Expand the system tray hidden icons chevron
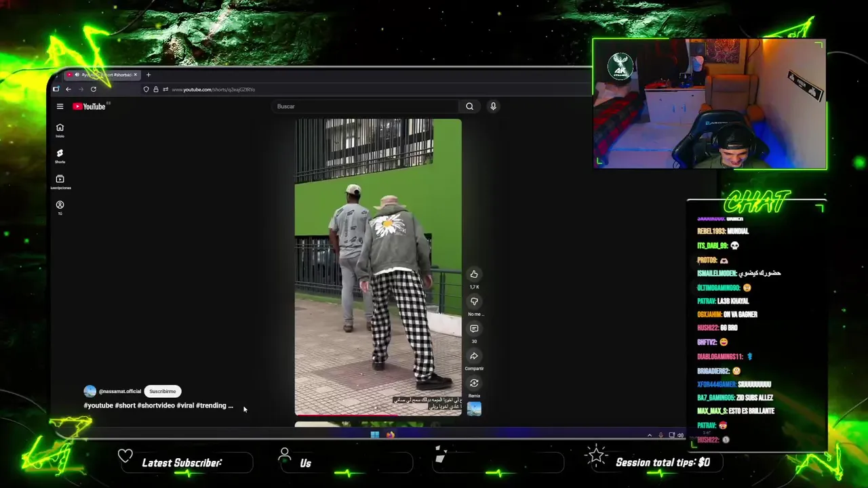Screen dimensions: 868x488 (x=650, y=435)
